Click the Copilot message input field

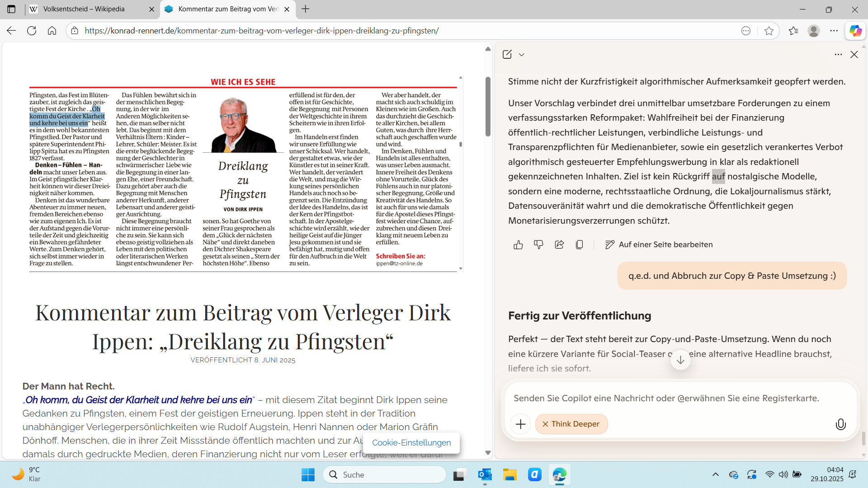(666, 399)
